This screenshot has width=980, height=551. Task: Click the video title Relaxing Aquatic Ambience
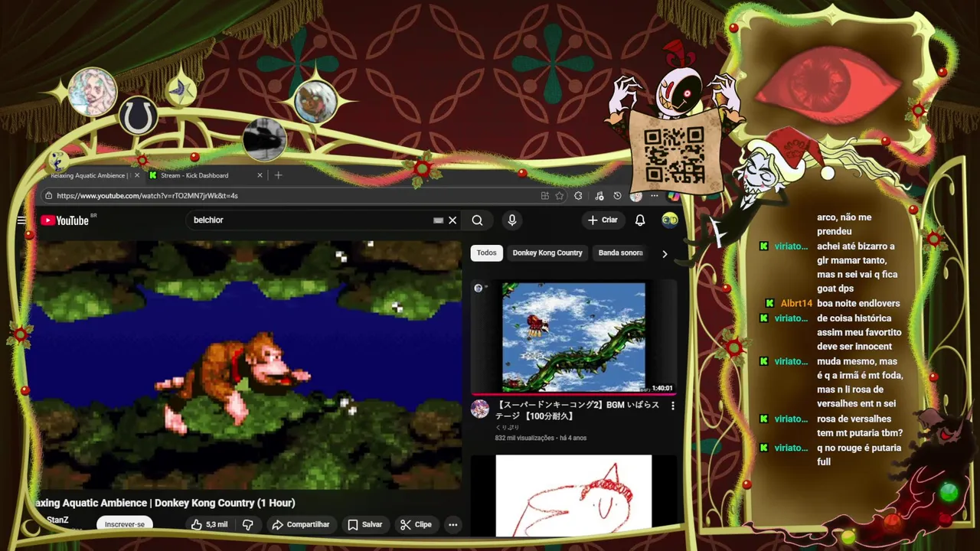pyautogui.click(x=165, y=503)
